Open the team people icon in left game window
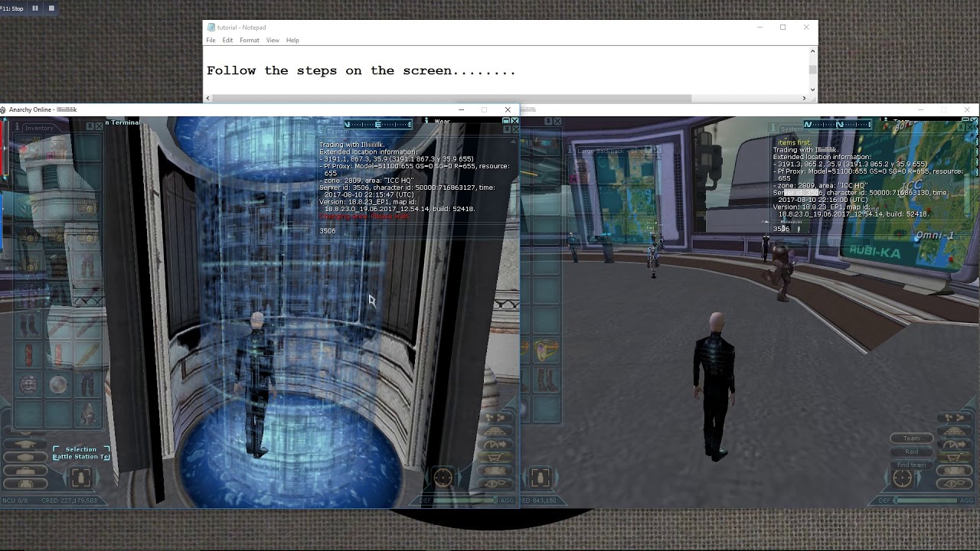The image size is (980, 551). [496, 471]
